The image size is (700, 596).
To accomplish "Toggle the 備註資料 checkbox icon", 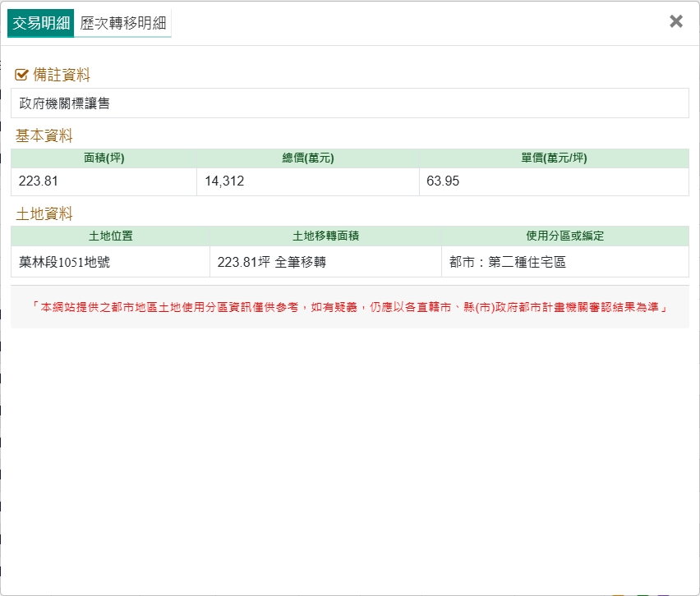I will click(22, 76).
